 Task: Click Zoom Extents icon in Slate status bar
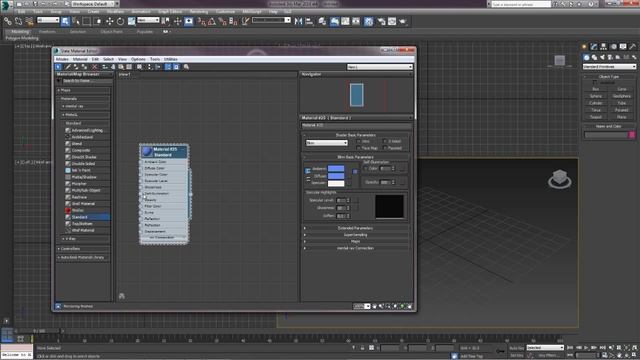[x=395, y=306]
